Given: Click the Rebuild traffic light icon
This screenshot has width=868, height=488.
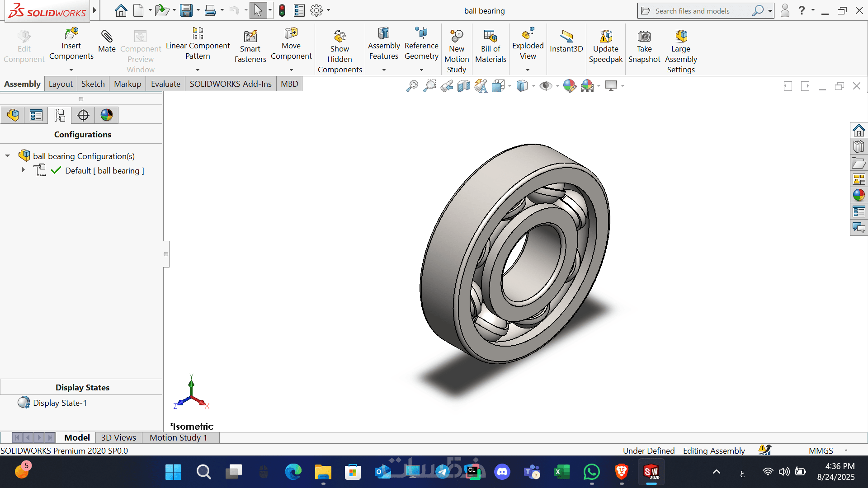Looking at the screenshot, I should point(282,10).
